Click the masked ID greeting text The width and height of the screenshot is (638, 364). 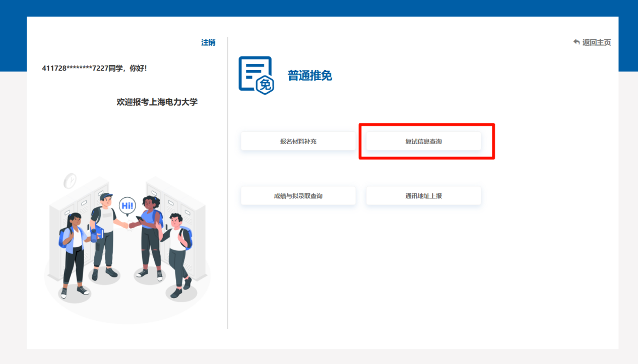94,68
